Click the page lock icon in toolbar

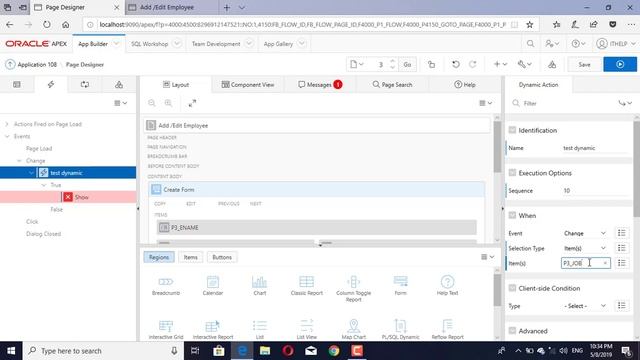[431, 64]
